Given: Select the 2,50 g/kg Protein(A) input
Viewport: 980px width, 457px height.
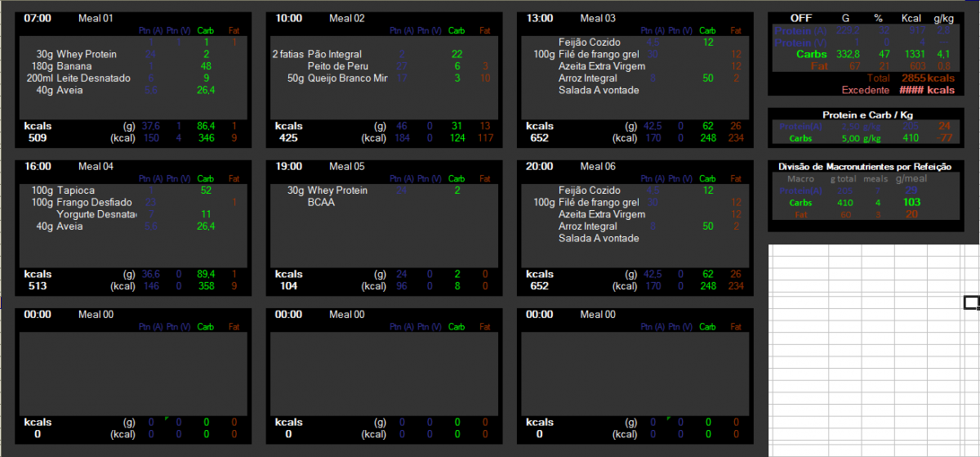Looking at the screenshot, I should click(x=861, y=126).
